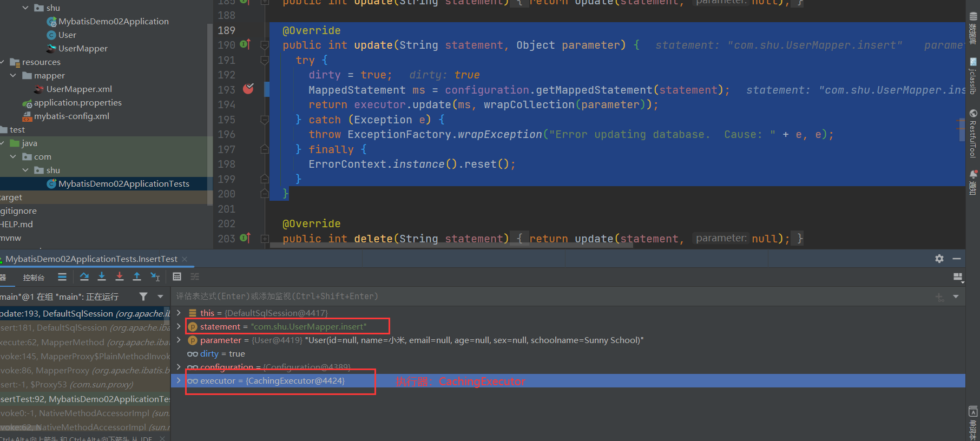This screenshot has width=980, height=441.
Task: Click the expression evaluation input field
Action: click(x=552, y=297)
